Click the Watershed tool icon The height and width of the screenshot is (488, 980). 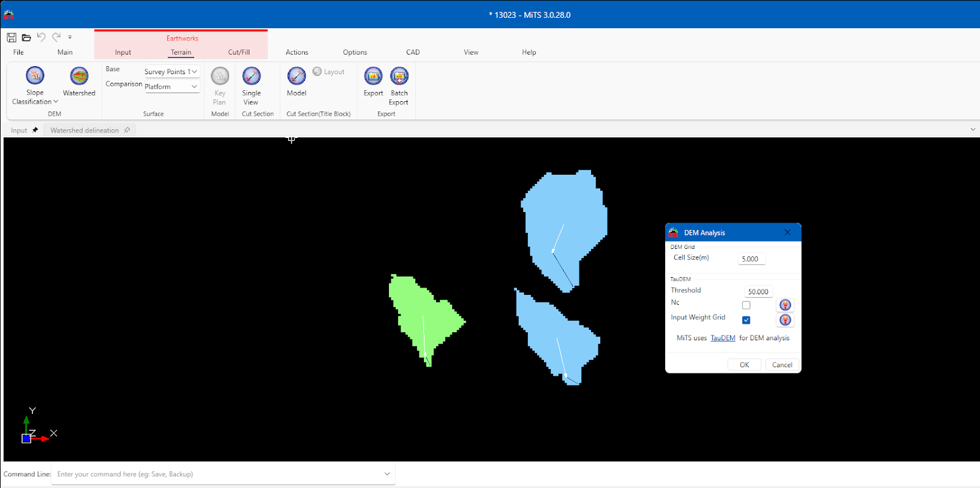click(79, 76)
